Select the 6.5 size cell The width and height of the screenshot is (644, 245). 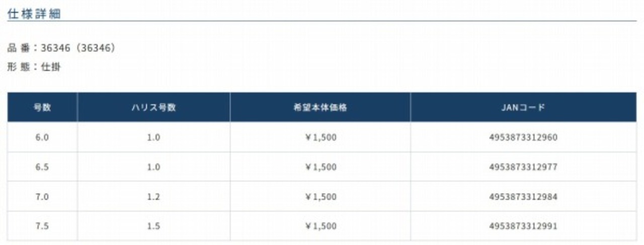pyautogui.click(x=42, y=167)
